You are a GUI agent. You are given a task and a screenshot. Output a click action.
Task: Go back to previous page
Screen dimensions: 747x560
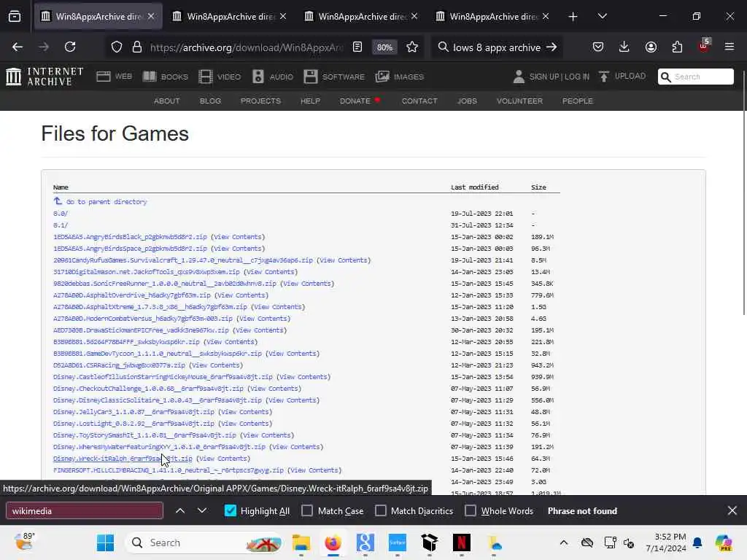click(18, 47)
